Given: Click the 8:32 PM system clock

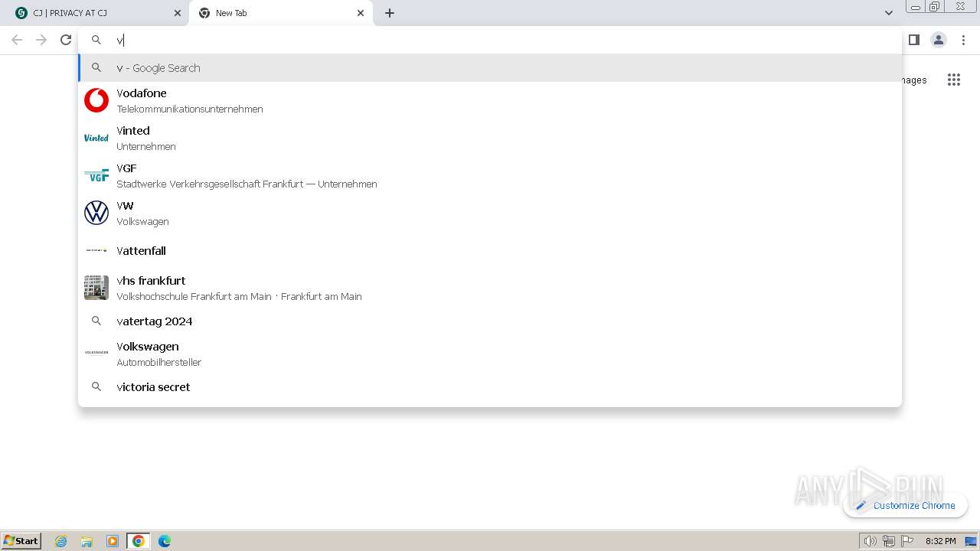Looking at the screenshot, I should 940,541.
